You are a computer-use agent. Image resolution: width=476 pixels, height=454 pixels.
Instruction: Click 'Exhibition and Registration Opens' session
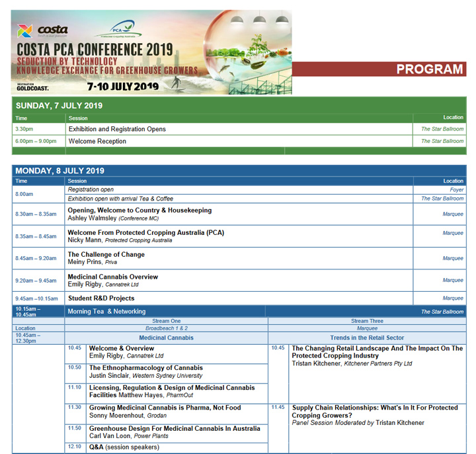click(x=117, y=129)
